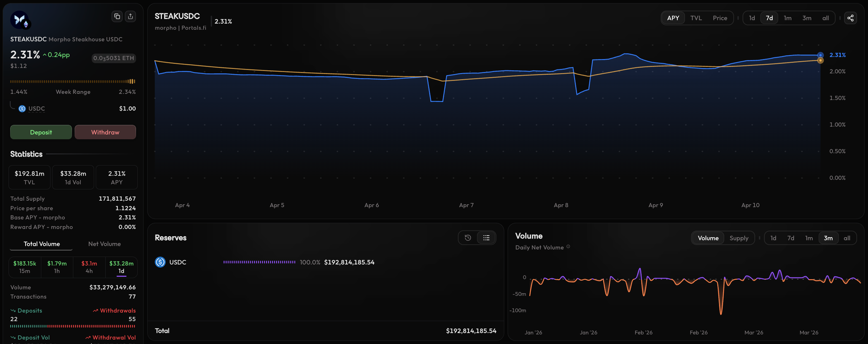Set main chart range to all
Screen dimensions: 868x344
click(x=825, y=18)
